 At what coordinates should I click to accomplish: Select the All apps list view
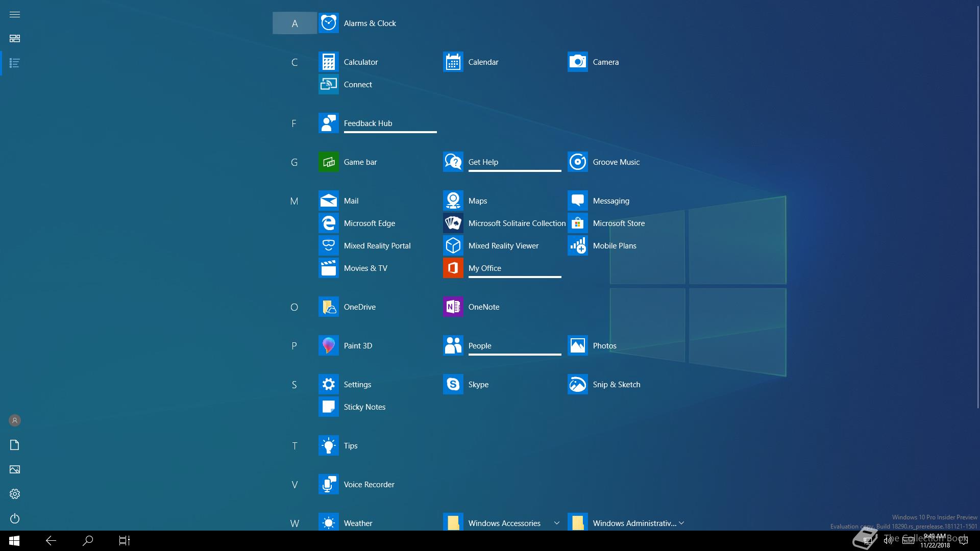pos(15,63)
